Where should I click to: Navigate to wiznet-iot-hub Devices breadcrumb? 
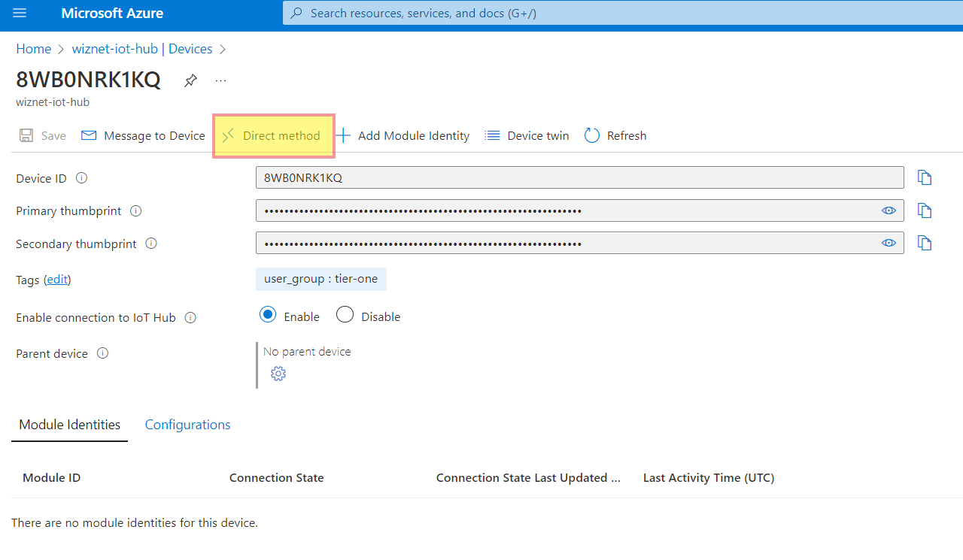(x=141, y=48)
